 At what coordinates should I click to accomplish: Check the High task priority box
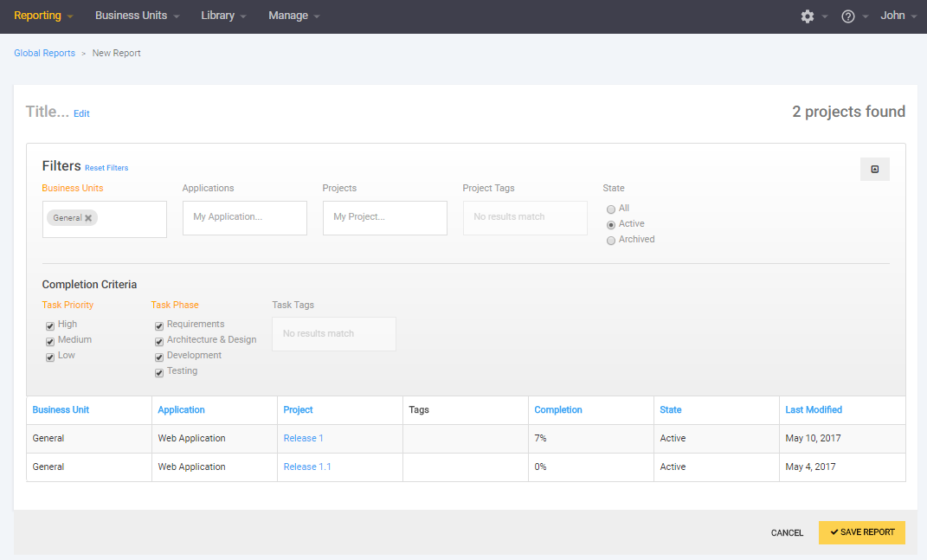point(50,325)
